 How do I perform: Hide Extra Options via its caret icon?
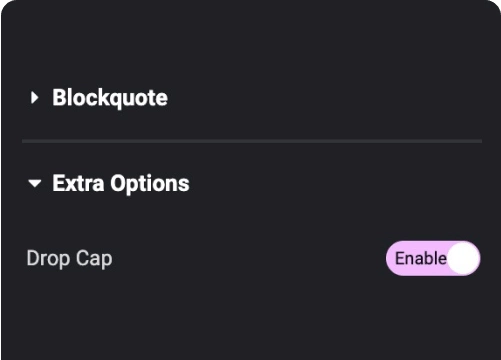coord(35,183)
